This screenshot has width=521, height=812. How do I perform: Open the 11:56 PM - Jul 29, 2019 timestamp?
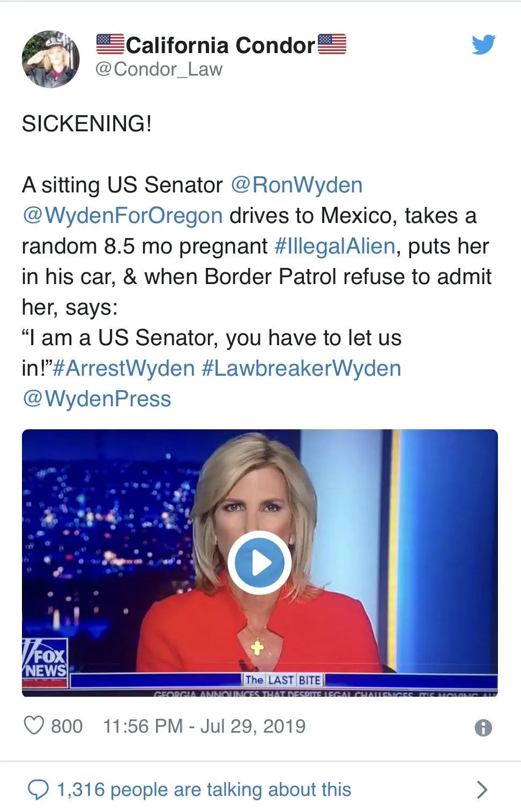click(x=204, y=726)
